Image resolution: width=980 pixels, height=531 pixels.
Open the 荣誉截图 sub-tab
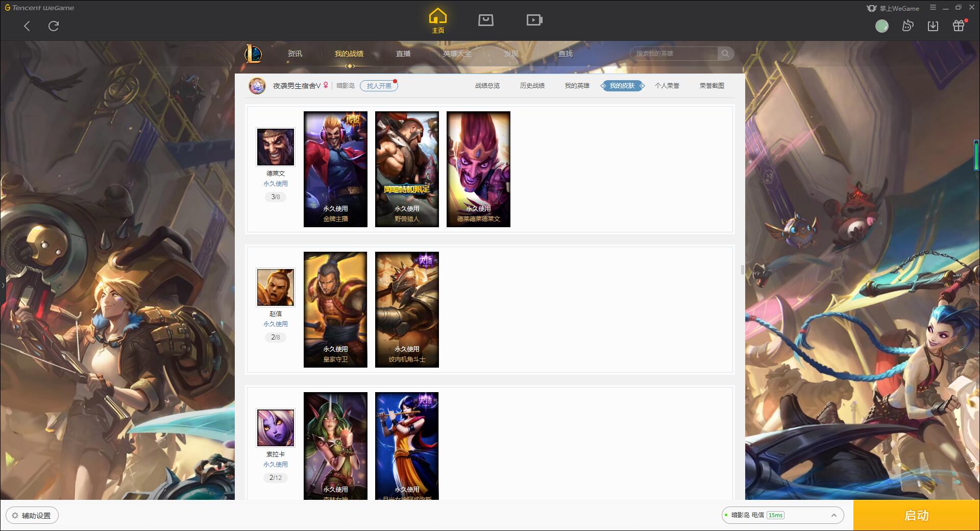tap(712, 86)
